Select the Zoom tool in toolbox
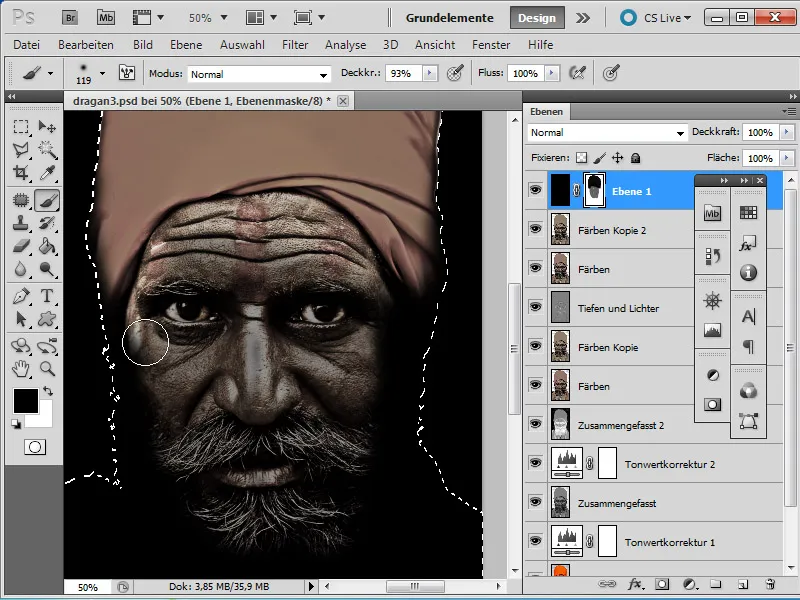Screen dimensions: 800x600 click(47, 369)
